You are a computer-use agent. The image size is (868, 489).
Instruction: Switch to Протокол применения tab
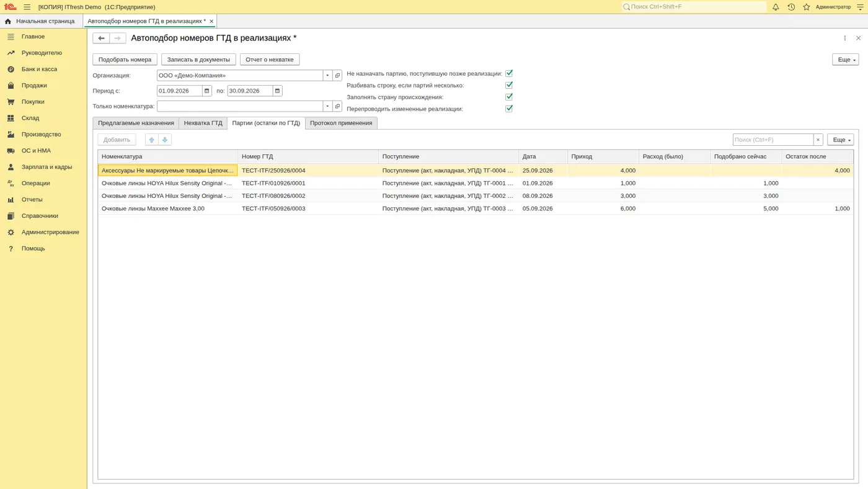pyautogui.click(x=341, y=123)
